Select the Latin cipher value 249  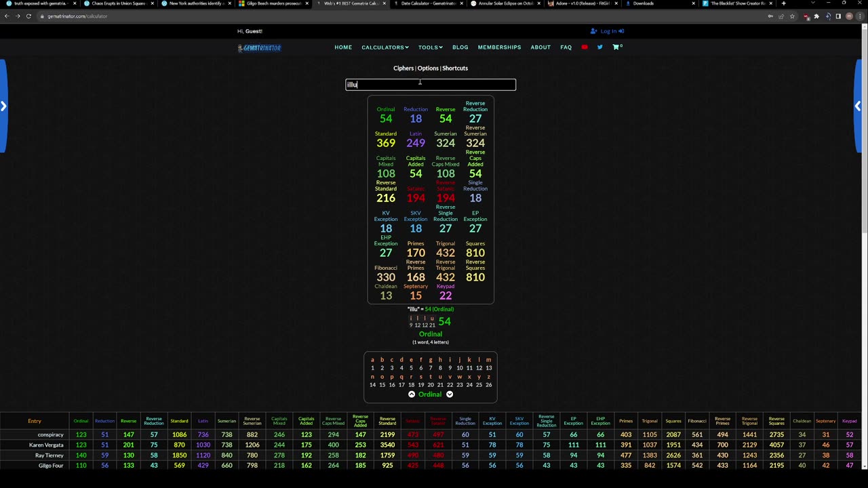coord(416,143)
